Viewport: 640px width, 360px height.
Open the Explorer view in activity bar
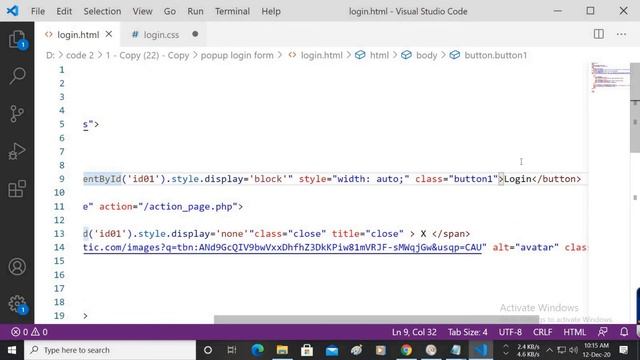(17, 40)
